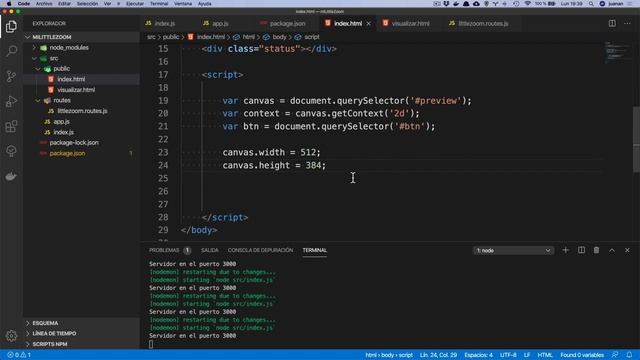The height and width of the screenshot is (360, 640).
Task: Click line and column indicator in status bar
Action: (438, 355)
